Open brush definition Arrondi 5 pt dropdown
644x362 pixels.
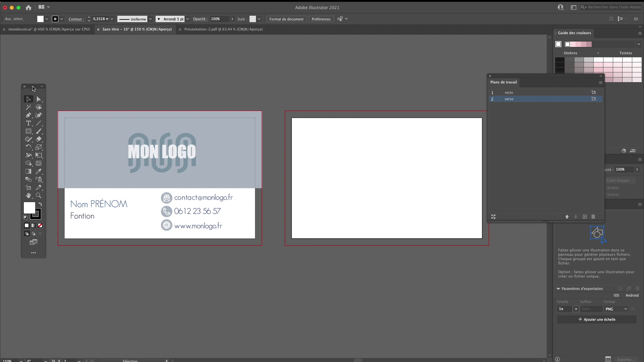[x=187, y=19]
